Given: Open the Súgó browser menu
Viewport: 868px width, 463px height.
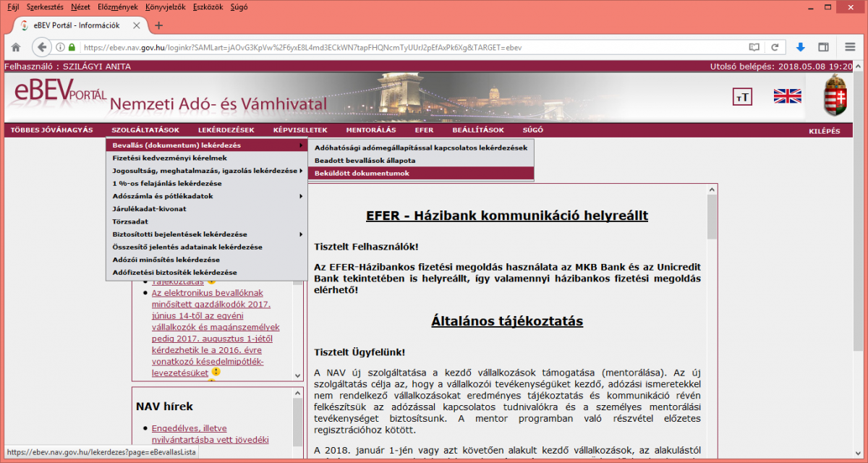Looking at the screenshot, I should [x=238, y=7].
